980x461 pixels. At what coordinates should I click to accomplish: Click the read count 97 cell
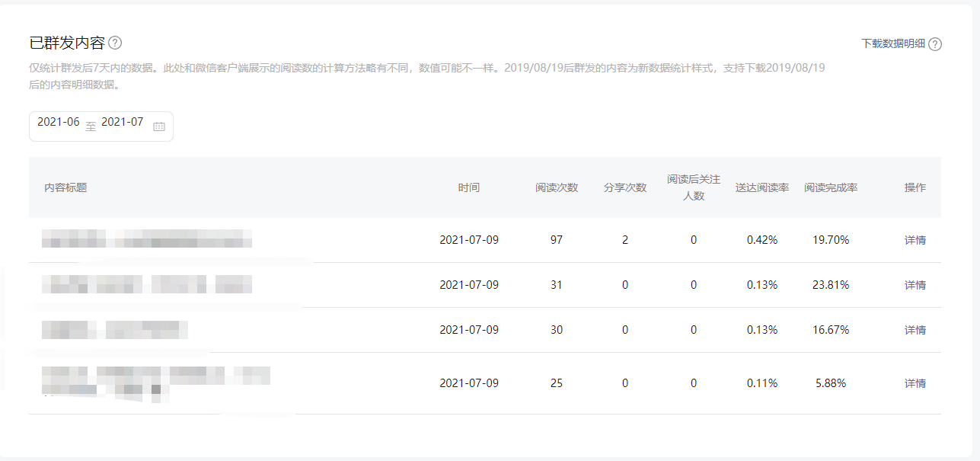557,240
